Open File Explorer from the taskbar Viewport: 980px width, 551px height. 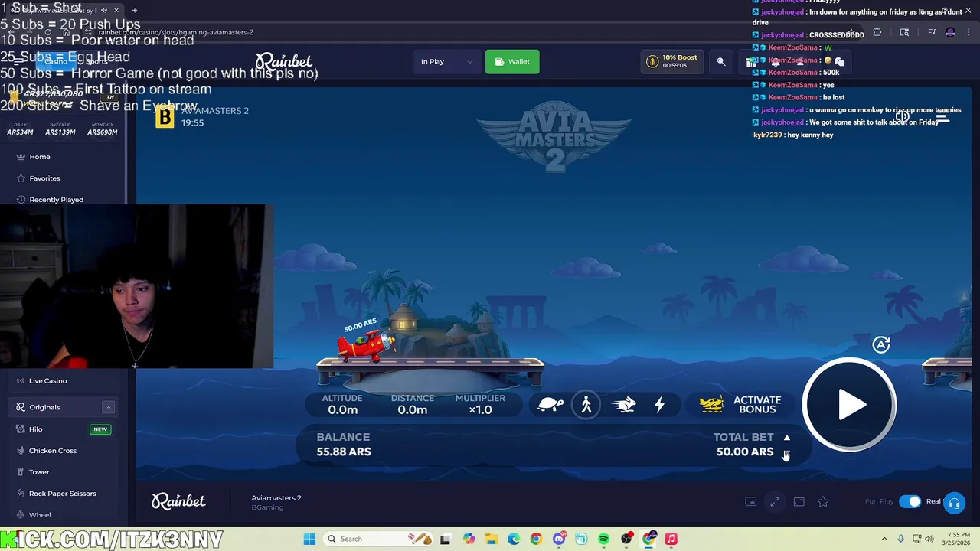[x=491, y=539]
